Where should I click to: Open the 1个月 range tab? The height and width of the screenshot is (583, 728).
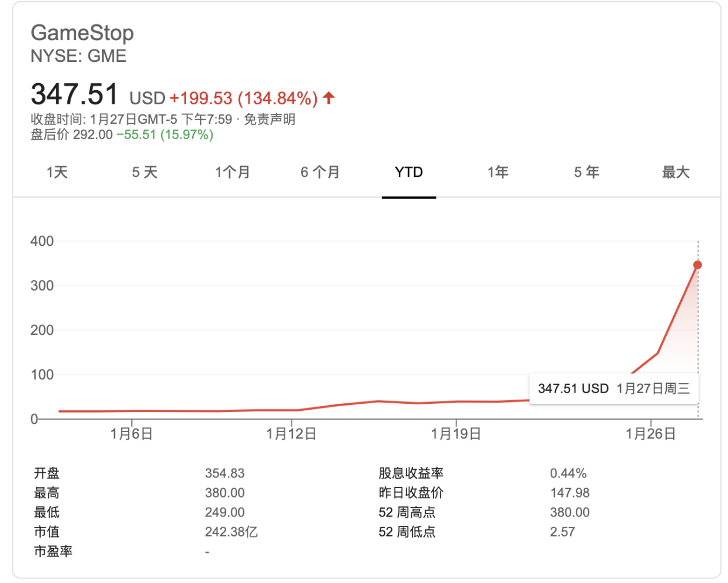coord(233,172)
